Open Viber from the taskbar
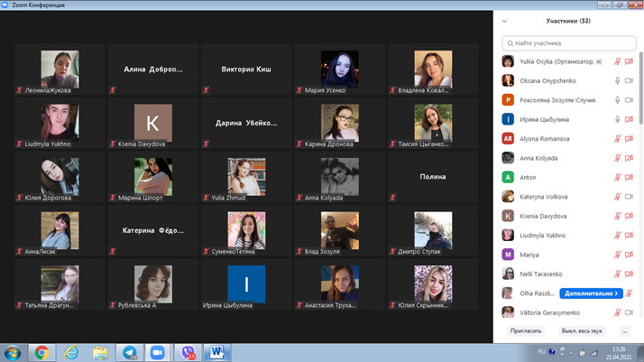The width and height of the screenshot is (644, 362). coord(189,352)
